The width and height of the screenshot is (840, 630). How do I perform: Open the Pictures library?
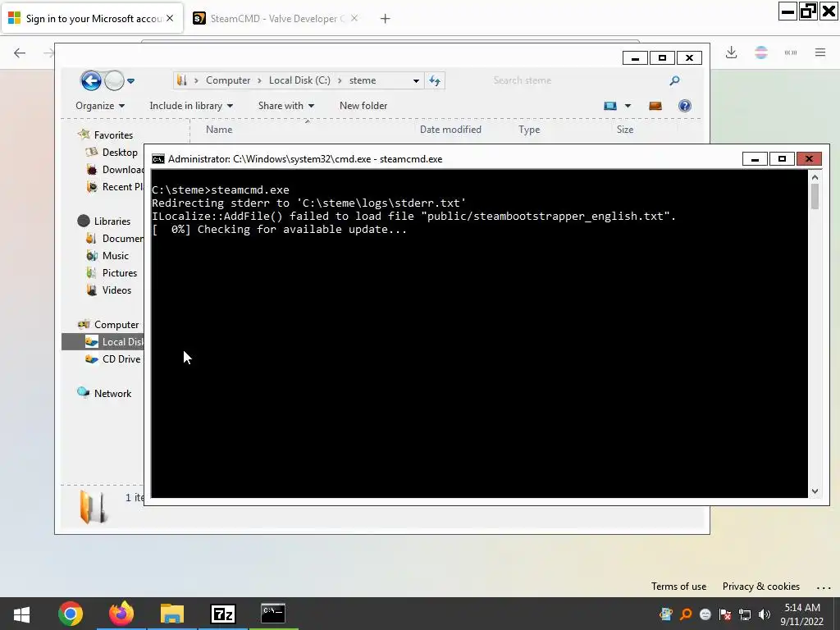(x=120, y=272)
